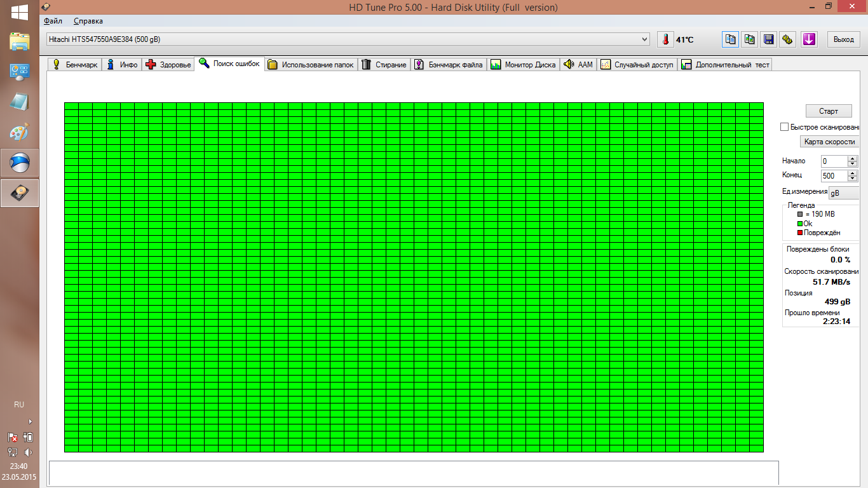Open the Файл menu
The image size is (868, 488).
pyautogui.click(x=53, y=21)
